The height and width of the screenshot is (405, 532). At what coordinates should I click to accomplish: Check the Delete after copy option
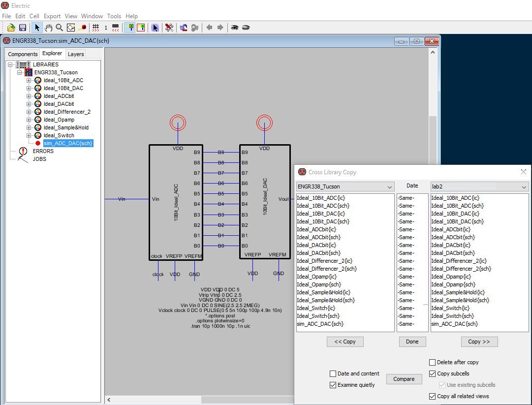(433, 362)
